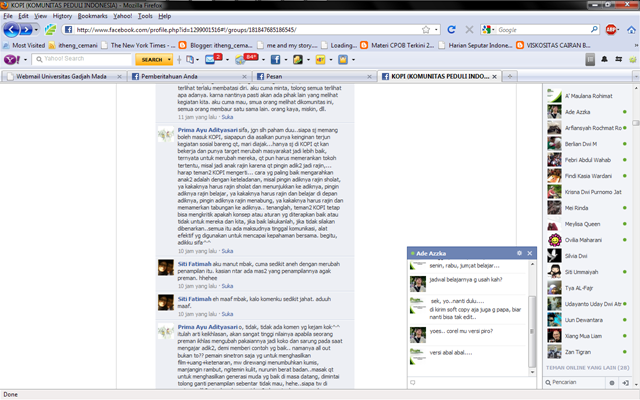The height and width of the screenshot is (400, 640).
Task: Go back using the browser Back arrow
Action: coord(11,30)
